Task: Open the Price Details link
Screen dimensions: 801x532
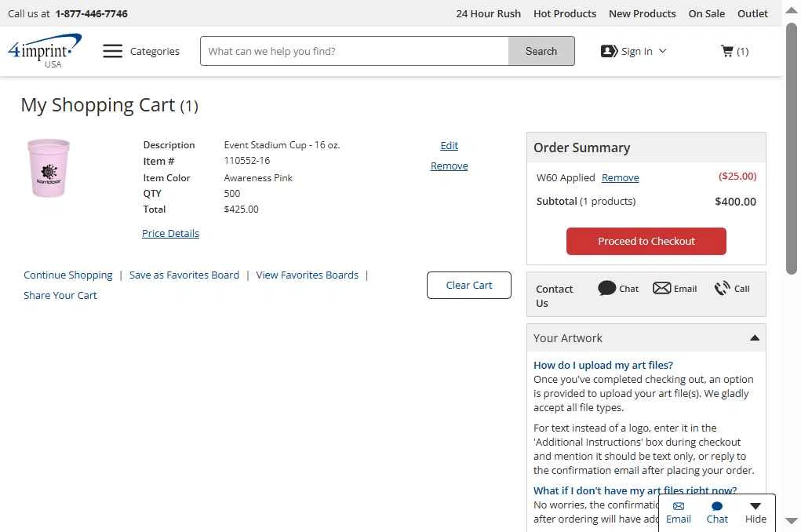Action: coord(170,233)
